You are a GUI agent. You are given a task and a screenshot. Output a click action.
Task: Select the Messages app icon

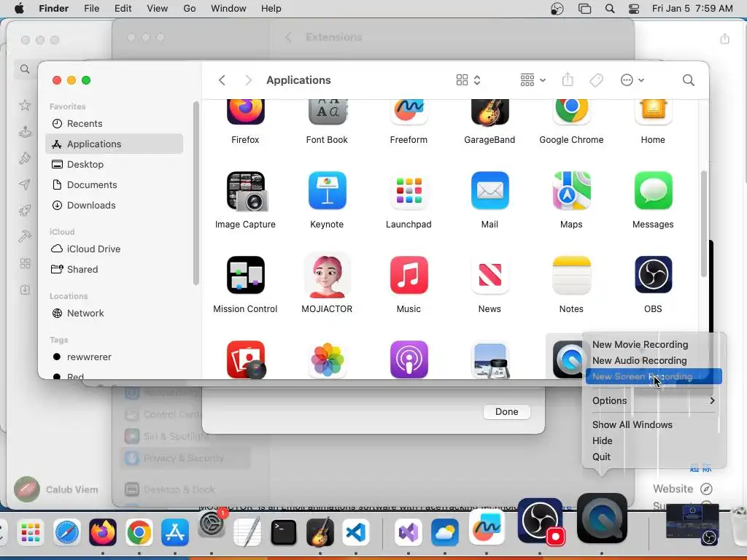653,190
